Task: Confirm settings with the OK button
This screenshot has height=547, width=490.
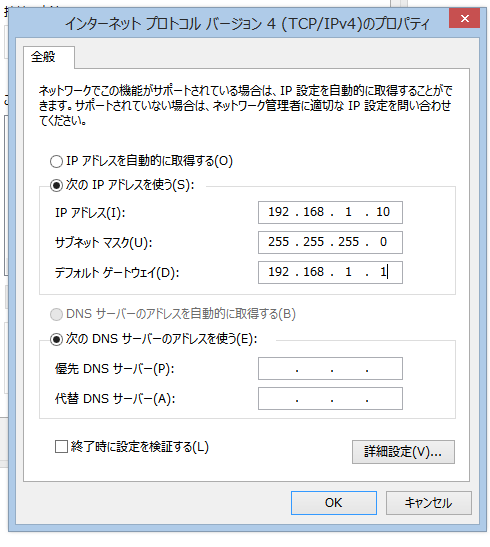Action: [x=334, y=503]
